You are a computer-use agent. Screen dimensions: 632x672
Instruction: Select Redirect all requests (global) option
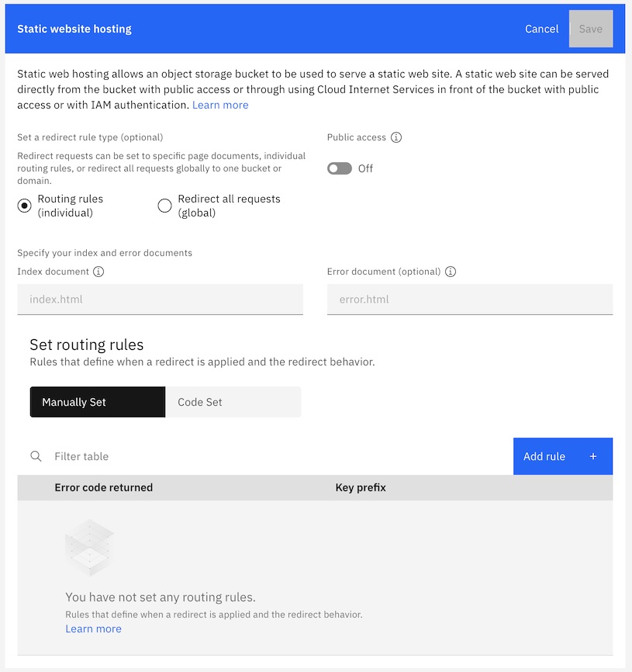164,204
